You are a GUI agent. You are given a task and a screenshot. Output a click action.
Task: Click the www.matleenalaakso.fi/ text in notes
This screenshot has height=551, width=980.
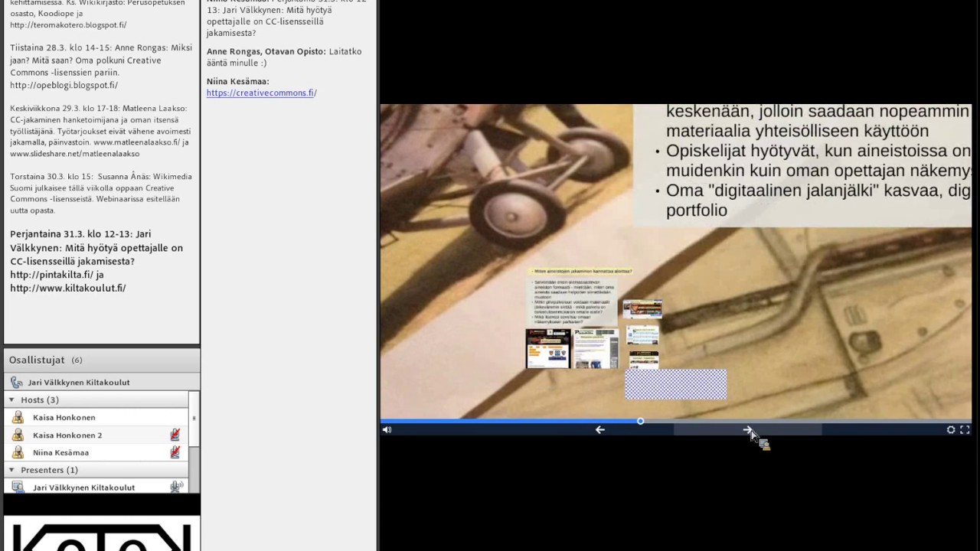click(136, 142)
